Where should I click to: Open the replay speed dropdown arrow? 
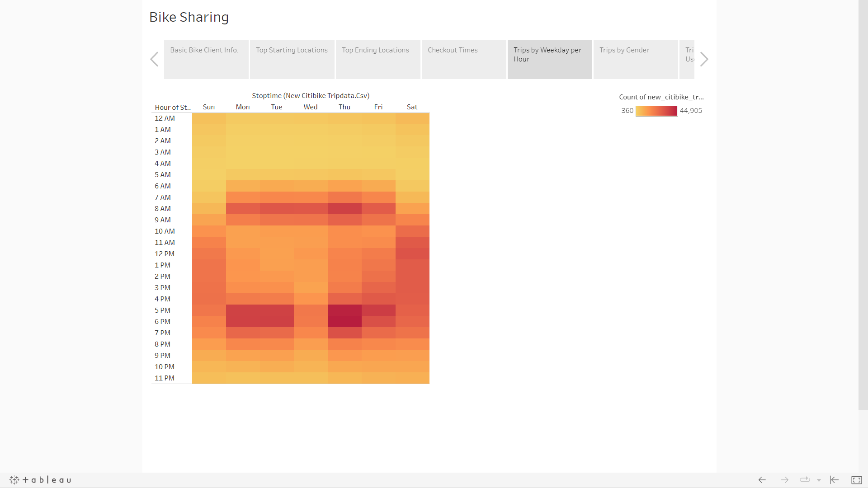pyautogui.click(x=819, y=480)
